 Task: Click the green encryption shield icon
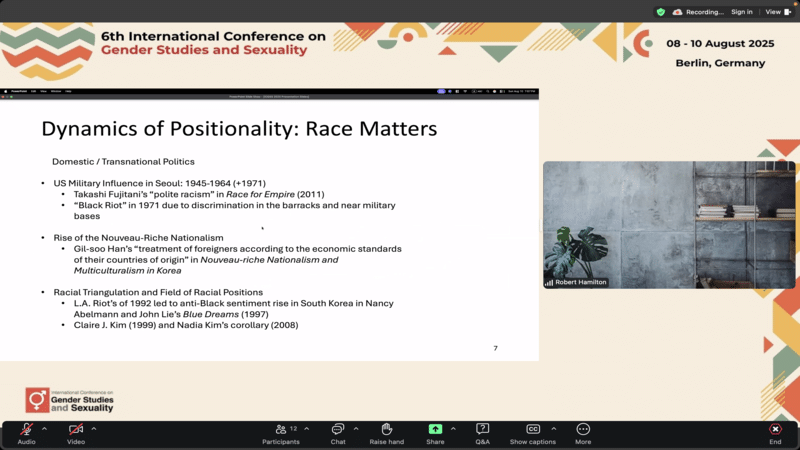click(660, 12)
